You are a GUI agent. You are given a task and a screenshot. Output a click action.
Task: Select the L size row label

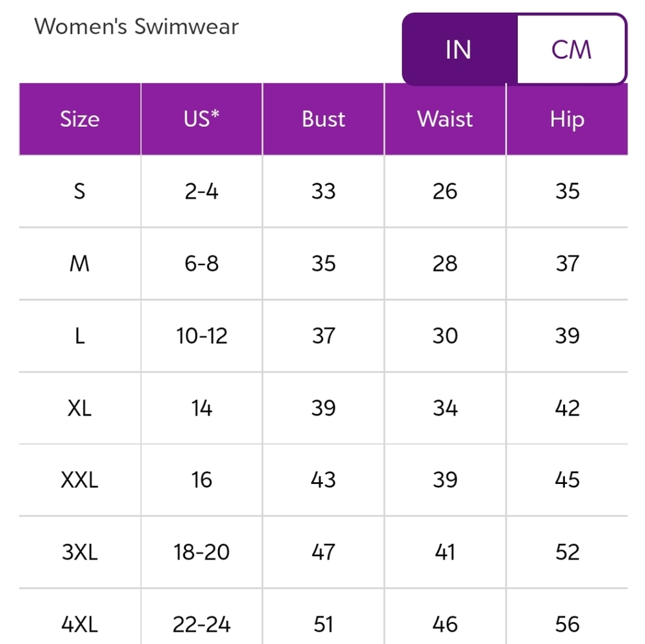(80, 336)
